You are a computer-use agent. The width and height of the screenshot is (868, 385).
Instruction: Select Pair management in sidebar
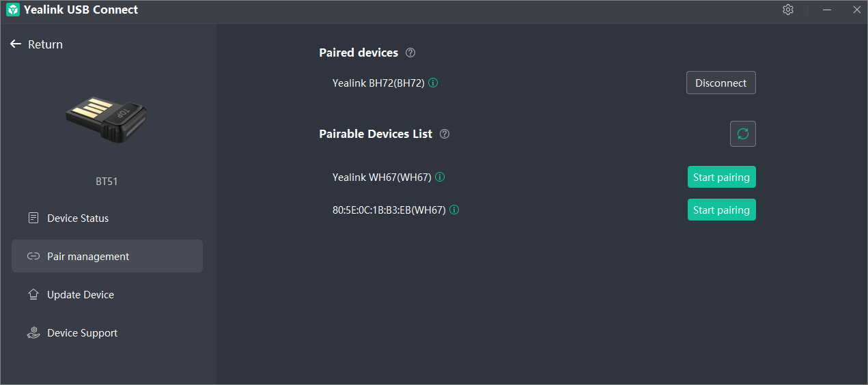88,257
